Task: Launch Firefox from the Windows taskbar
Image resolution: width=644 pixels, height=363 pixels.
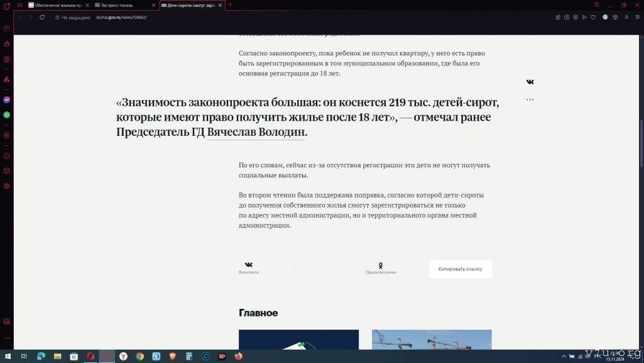Action: pyautogui.click(x=238, y=356)
